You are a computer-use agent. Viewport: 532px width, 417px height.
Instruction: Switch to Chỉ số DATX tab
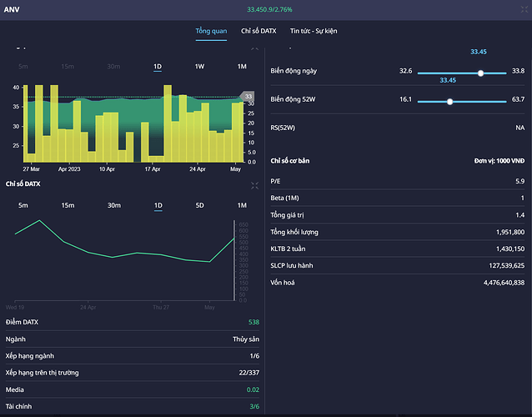[258, 31]
